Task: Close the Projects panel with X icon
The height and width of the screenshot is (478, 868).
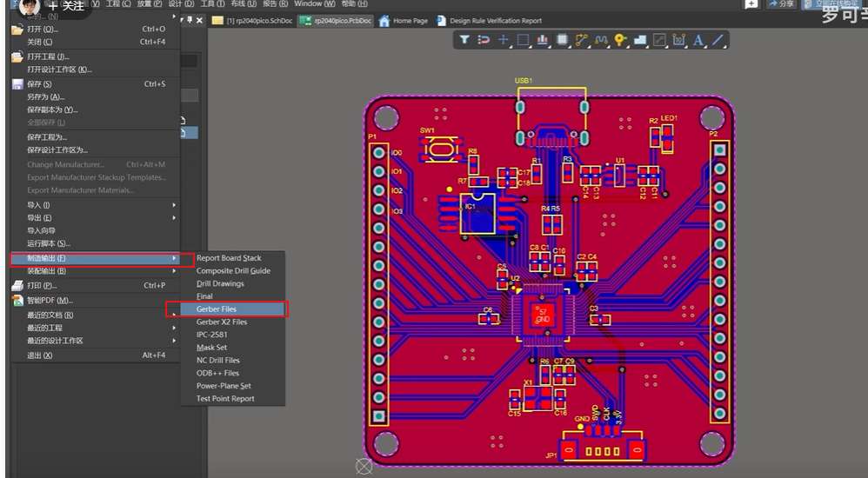Action: [x=199, y=21]
